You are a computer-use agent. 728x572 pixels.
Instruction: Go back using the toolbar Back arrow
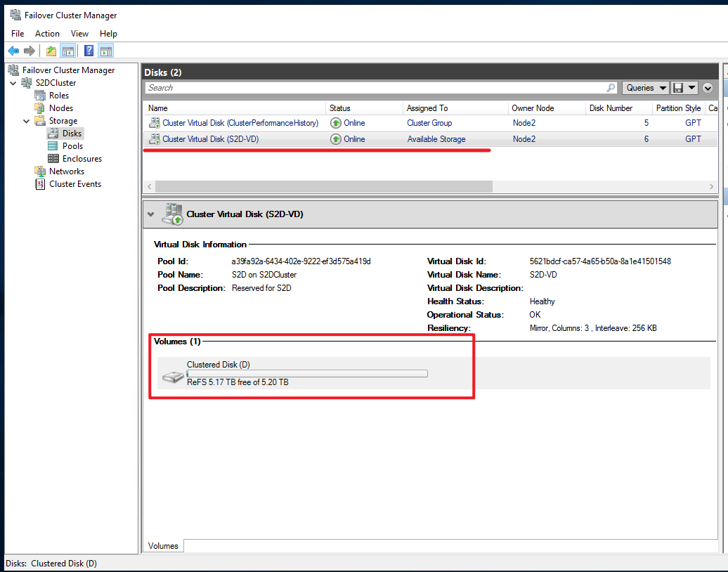pos(13,51)
